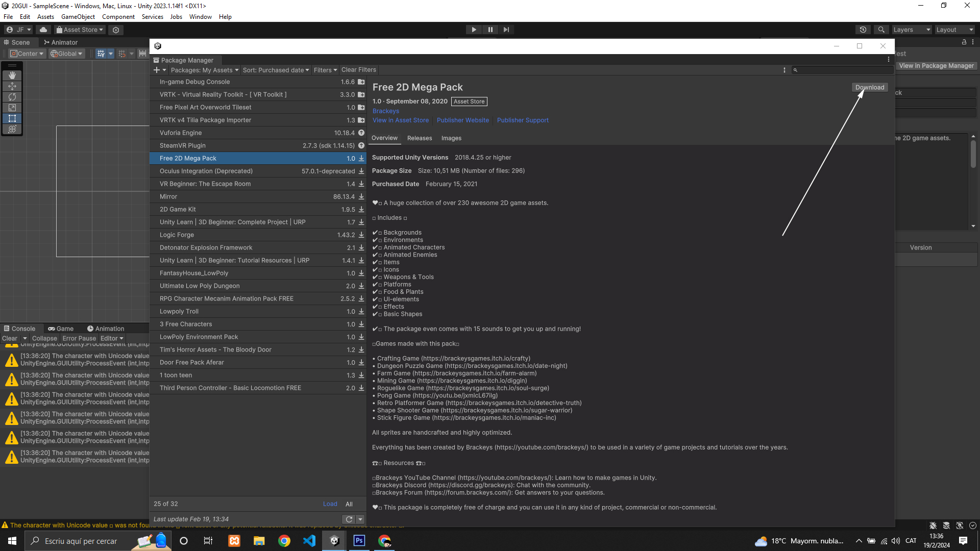
Task: Toggle grid visibility in scene view
Action: [x=101, y=54]
